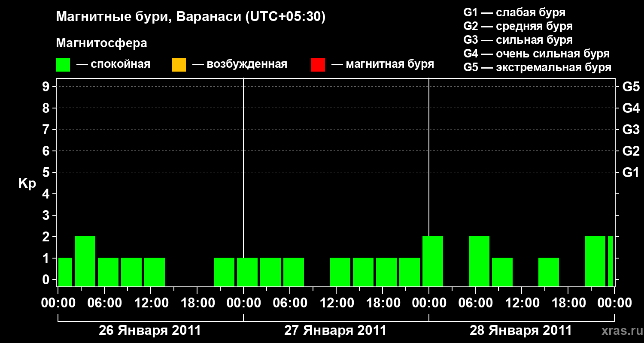The width and height of the screenshot is (644, 343).
Task: Click the '— спокойная' legend label
Action: pyautogui.click(x=113, y=64)
